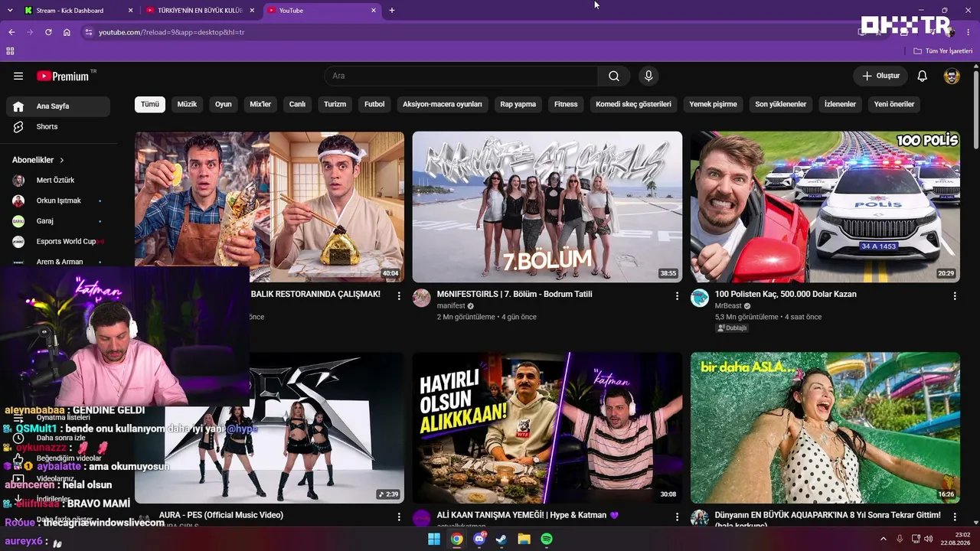Open the Tüm Yer İşaretleri bookmarks folder

943,51
